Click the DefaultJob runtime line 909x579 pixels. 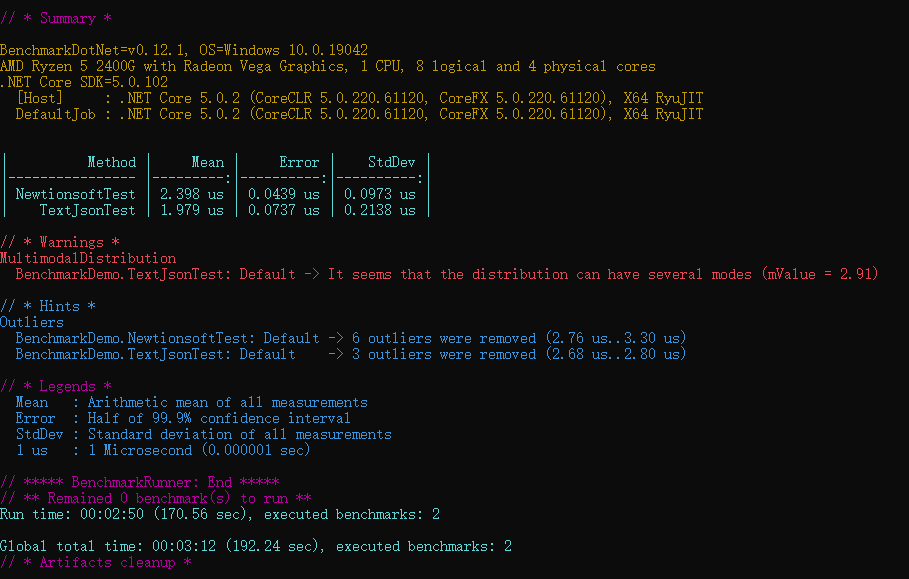(359, 114)
